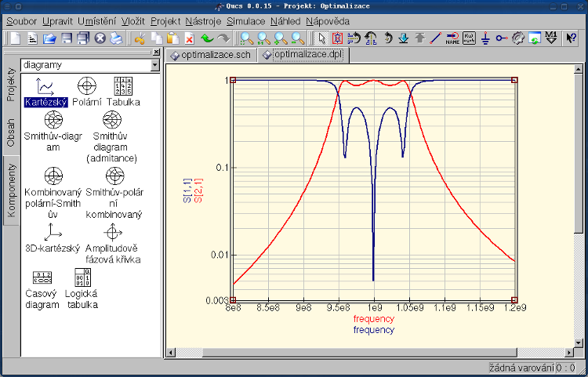Screen dimensions: 588x377
Task: Click the Print toolbar icon
Action: [116, 38]
